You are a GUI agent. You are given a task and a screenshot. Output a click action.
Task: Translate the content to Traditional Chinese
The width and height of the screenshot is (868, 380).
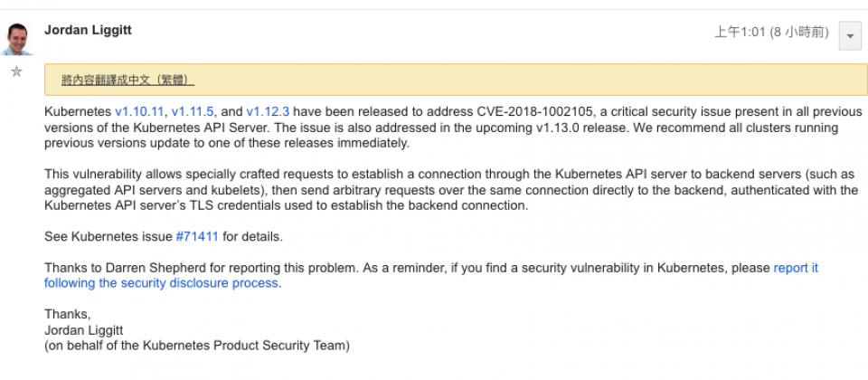127,81
